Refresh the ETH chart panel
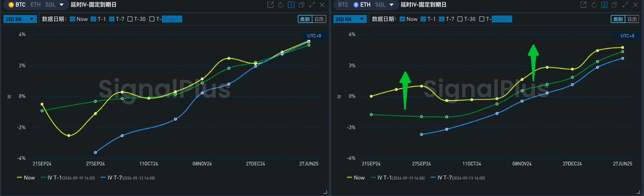 (594, 5)
